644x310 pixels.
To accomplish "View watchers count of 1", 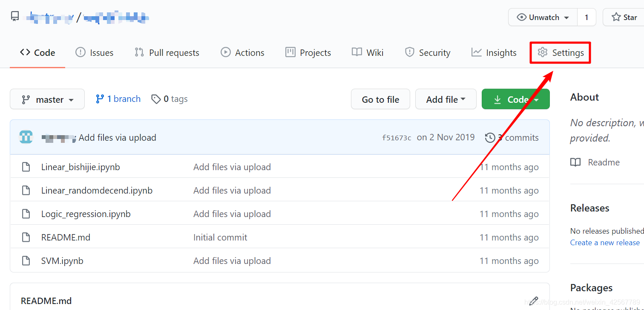I will point(586,17).
